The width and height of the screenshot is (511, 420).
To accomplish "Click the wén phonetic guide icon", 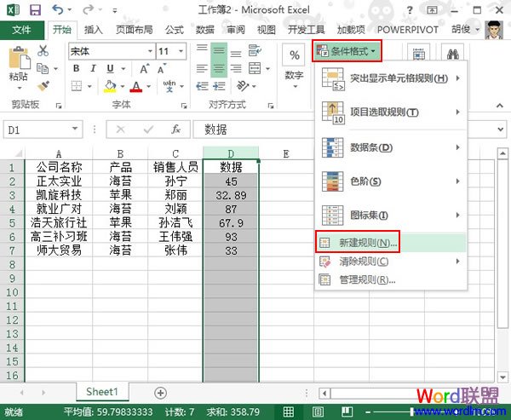I will (169, 86).
